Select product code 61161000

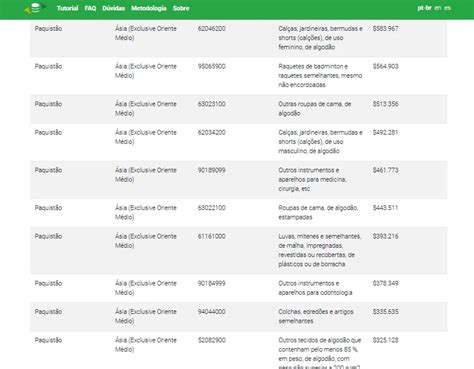[x=212, y=236]
